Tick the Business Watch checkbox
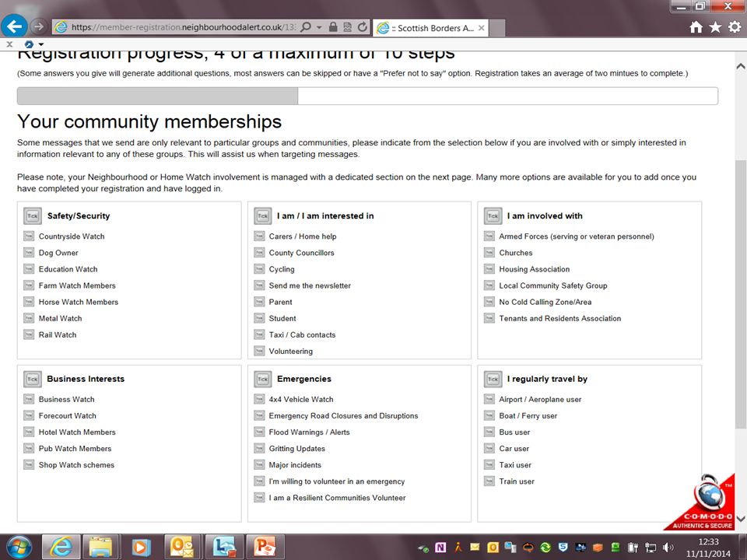The height and width of the screenshot is (560, 747). click(29, 399)
